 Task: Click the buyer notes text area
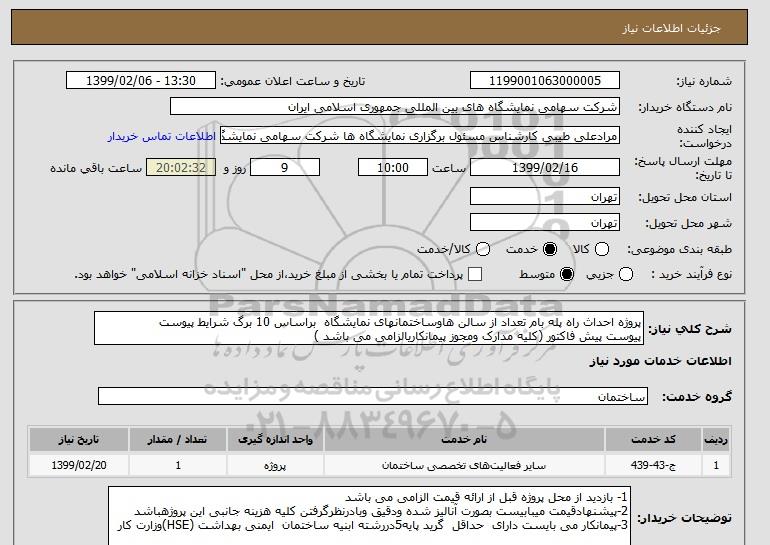(369, 516)
